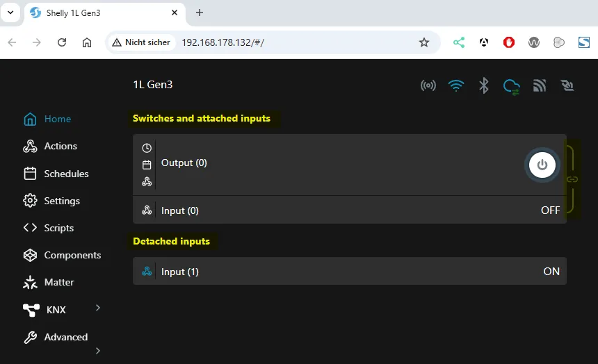Click the link icon right of Output card
Viewport: 598px width, 364px height.
coord(572,179)
